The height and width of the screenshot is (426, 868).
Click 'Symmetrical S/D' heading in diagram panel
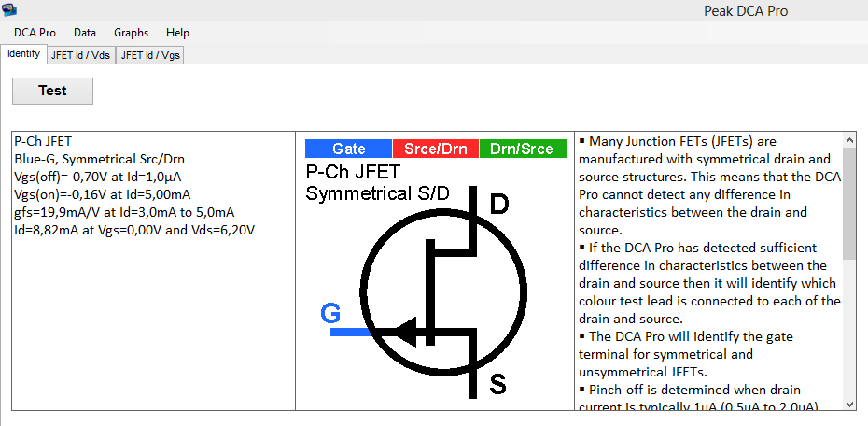378,194
